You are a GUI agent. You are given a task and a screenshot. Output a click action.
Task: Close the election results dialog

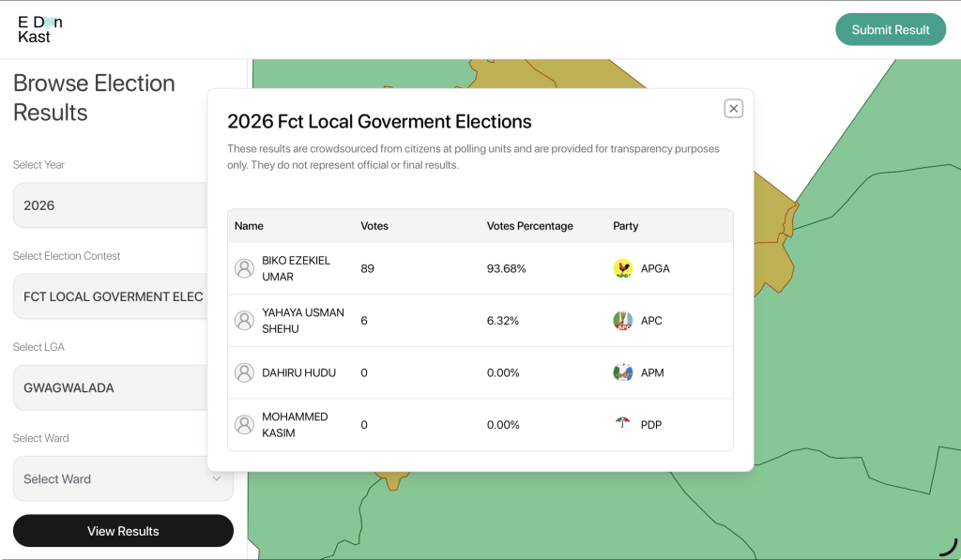click(734, 109)
